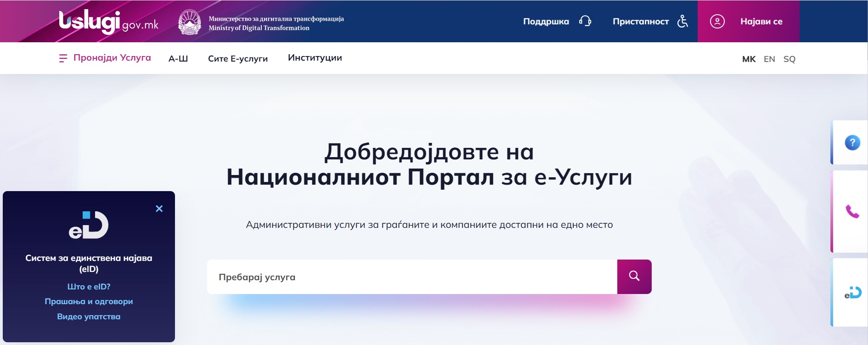The height and width of the screenshot is (345, 868).
Task: Open the blue question mark help widget
Action: tap(852, 143)
